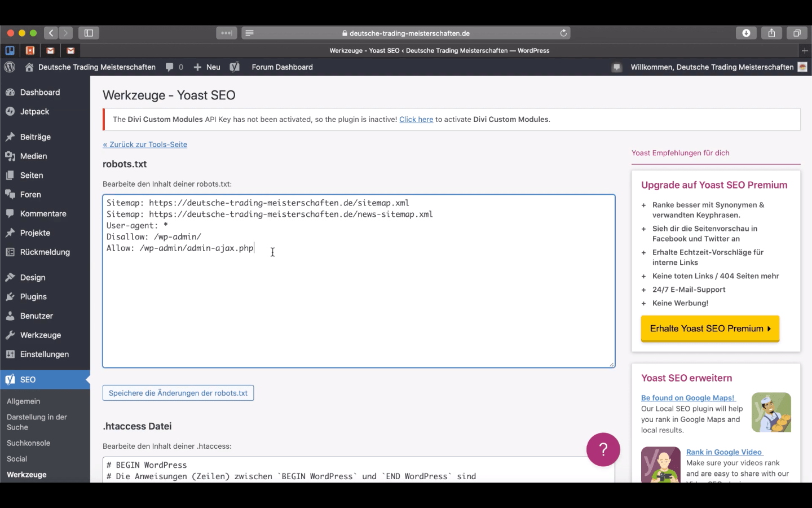Click Erhalte Yoast SEO Premium button
Image resolution: width=812 pixels, height=508 pixels.
(710, 329)
